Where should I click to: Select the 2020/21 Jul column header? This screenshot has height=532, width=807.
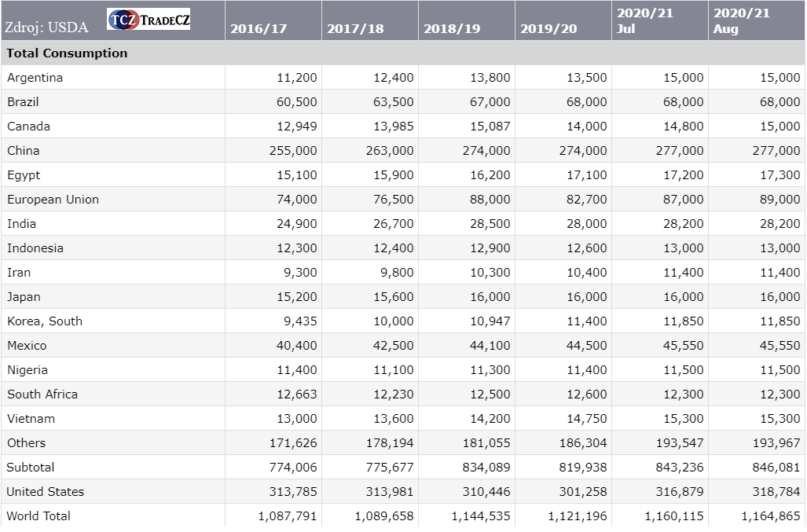645,21
